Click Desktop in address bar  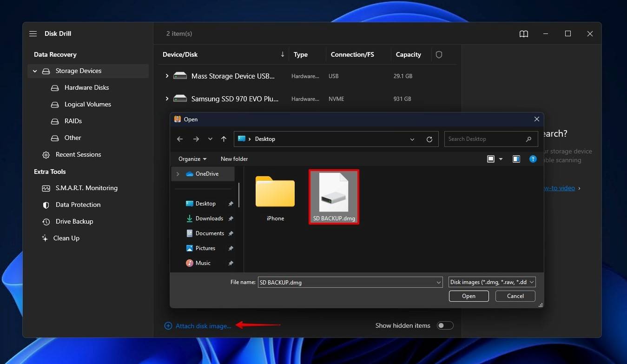click(x=265, y=139)
